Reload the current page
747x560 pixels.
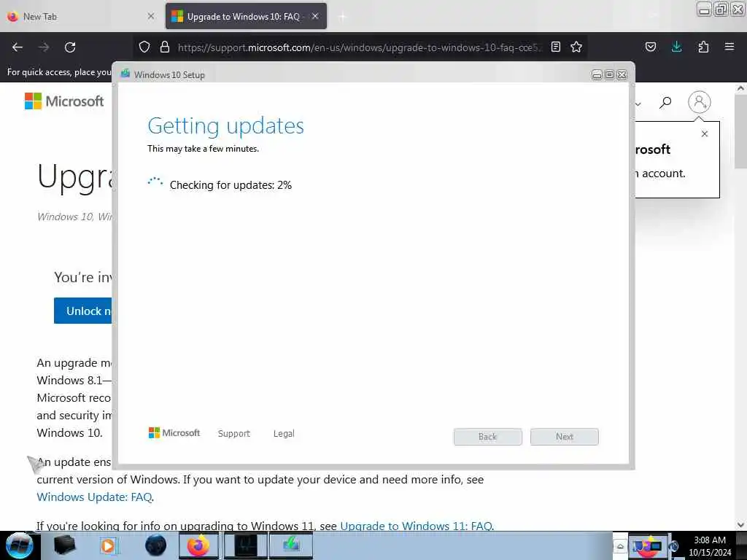70,47
